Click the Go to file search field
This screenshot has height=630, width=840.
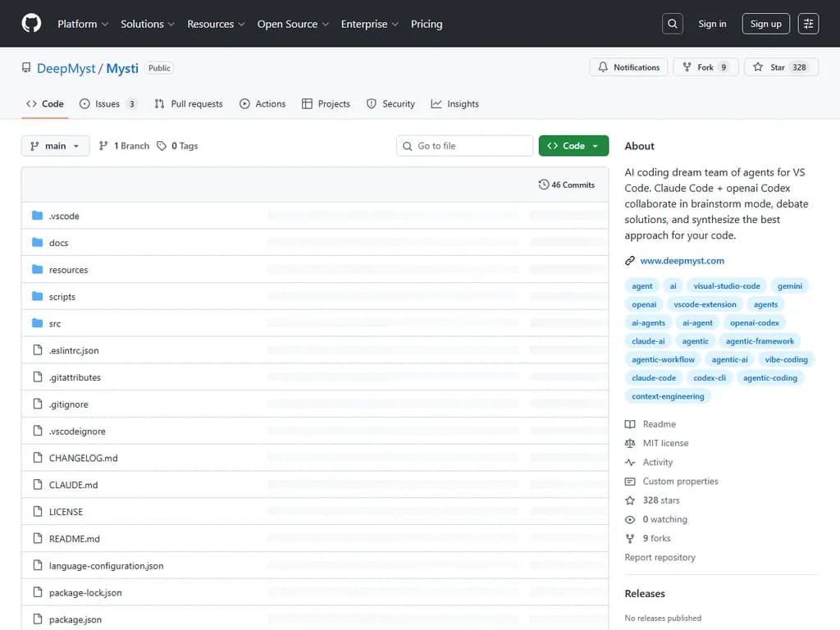pyautogui.click(x=465, y=146)
